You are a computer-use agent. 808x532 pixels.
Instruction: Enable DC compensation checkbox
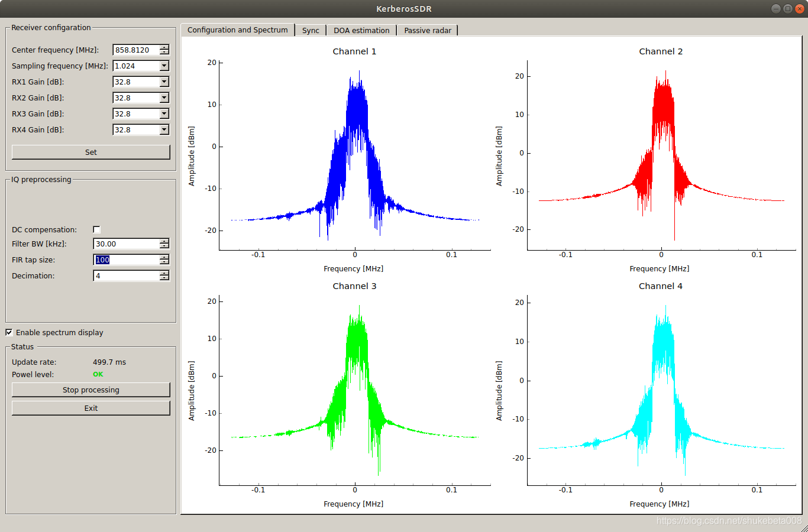pos(97,229)
